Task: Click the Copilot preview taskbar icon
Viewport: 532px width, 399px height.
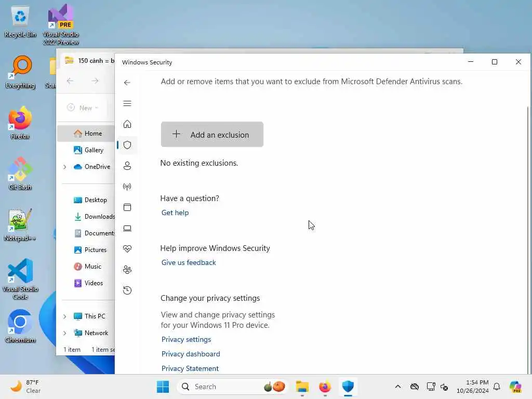Action: pyautogui.click(x=516, y=387)
